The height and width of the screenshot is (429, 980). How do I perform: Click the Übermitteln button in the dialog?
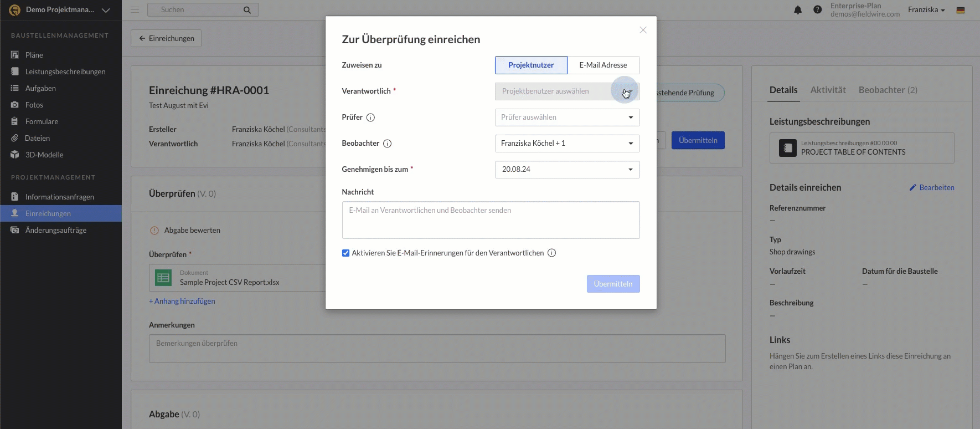613,284
